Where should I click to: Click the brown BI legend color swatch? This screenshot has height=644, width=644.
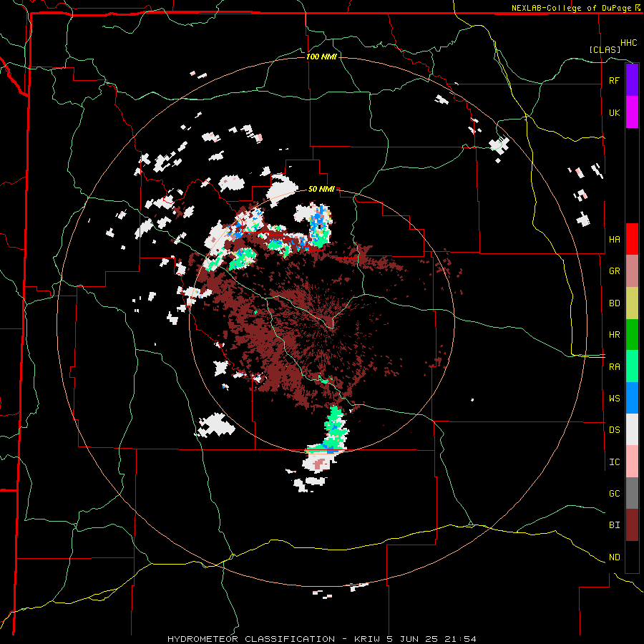pos(632,525)
